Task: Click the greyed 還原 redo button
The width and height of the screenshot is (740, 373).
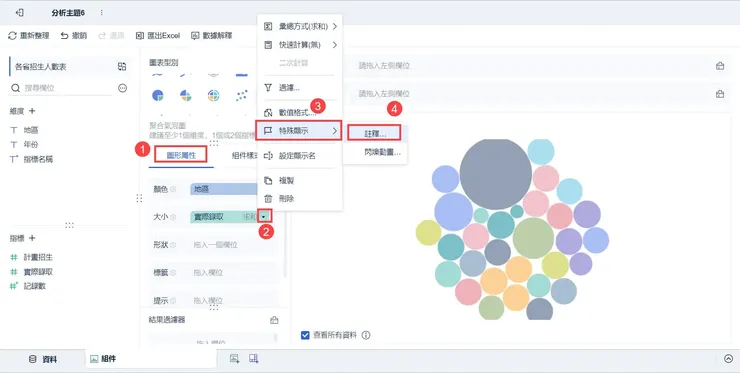Action: tap(111, 35)
